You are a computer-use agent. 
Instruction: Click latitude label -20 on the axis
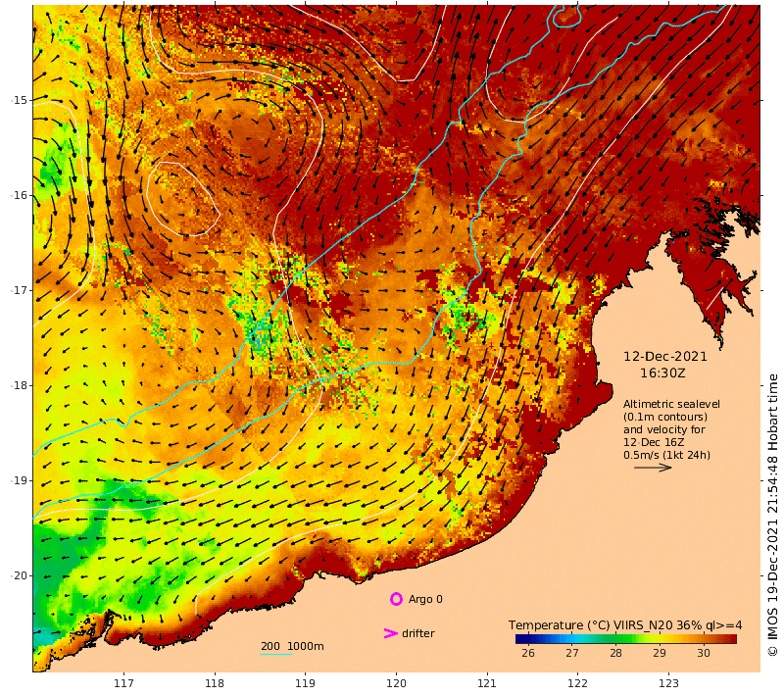tap(20, 575)
